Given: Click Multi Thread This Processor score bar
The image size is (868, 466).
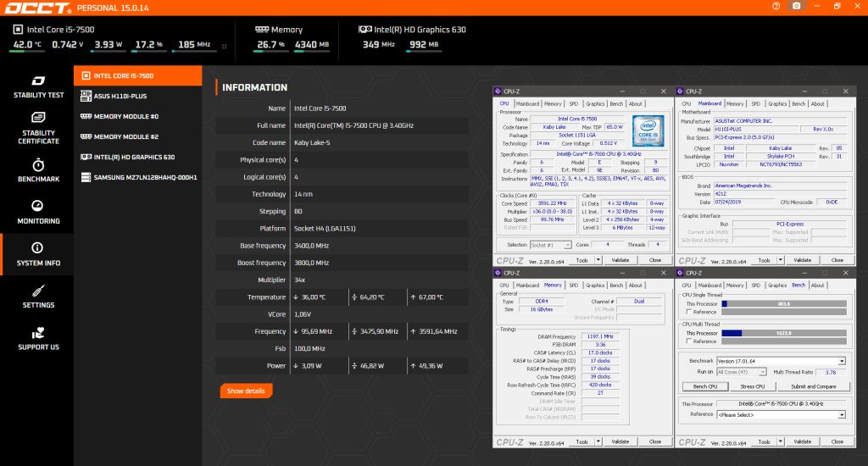Looking at the screenshot, I should click(x=784, y=333).
